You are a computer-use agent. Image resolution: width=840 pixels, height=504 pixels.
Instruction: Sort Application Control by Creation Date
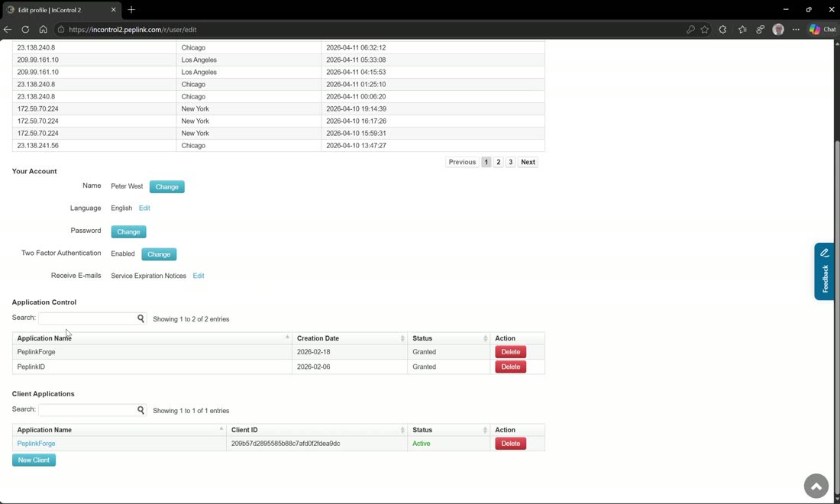(x=350, y=338)
